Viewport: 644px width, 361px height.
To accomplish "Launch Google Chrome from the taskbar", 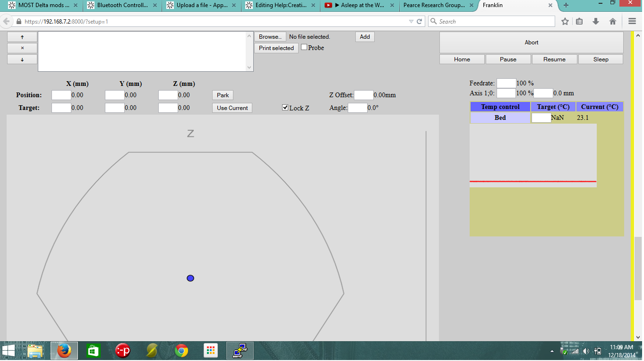I will (181, 351).
